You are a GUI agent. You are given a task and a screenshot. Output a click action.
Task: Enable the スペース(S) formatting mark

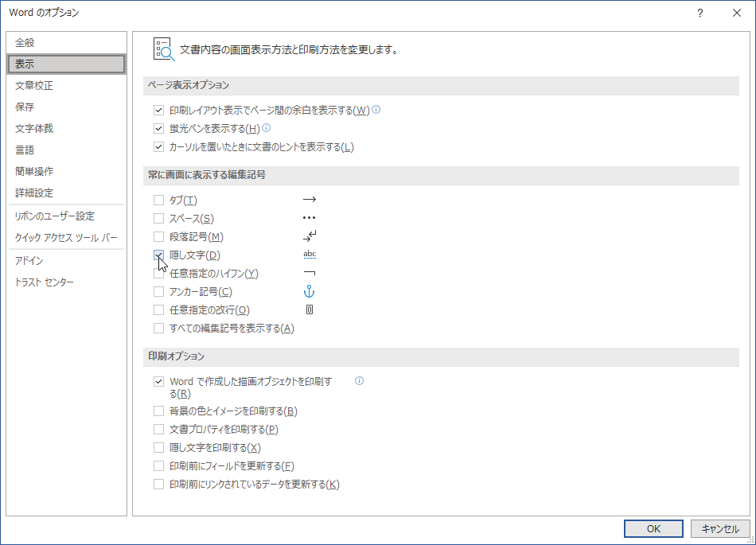(x=158, y=218)
